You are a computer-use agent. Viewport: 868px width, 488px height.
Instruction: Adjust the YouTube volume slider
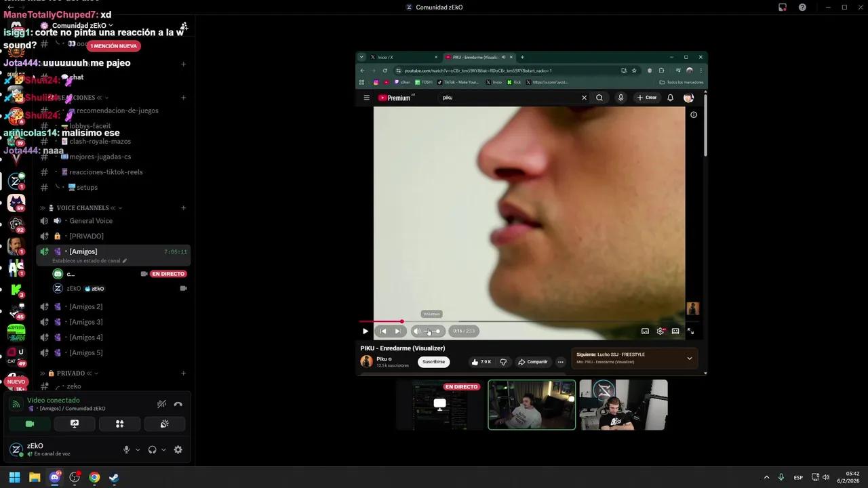[x=432, y=331]
